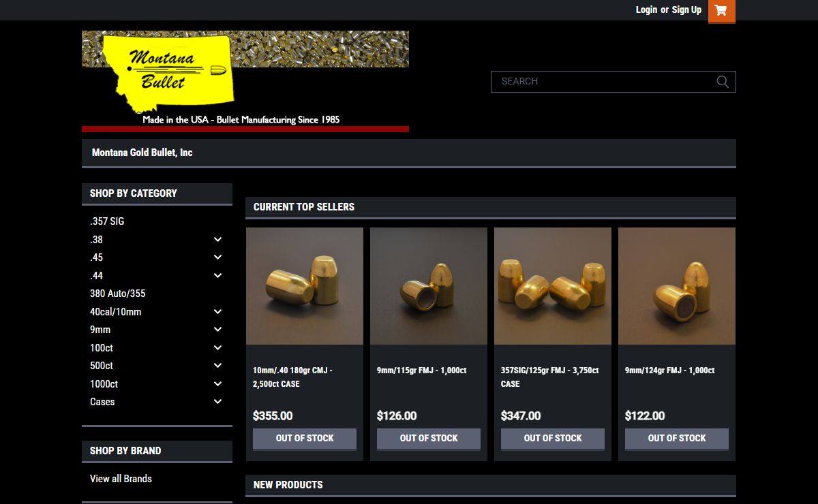The height and width of the screenshot is (504, 818).
Task: Click the Sign Up link
Action: tap(686, 10)
